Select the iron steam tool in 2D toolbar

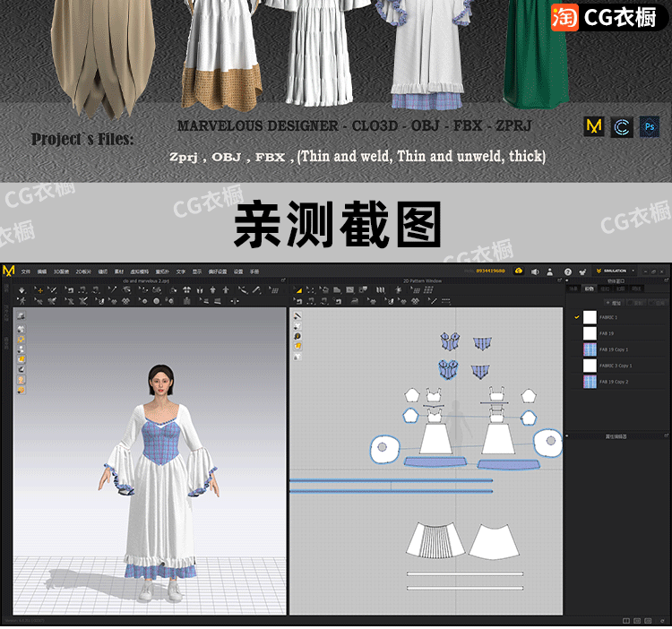pyautogui.click(x=355, y=301)
